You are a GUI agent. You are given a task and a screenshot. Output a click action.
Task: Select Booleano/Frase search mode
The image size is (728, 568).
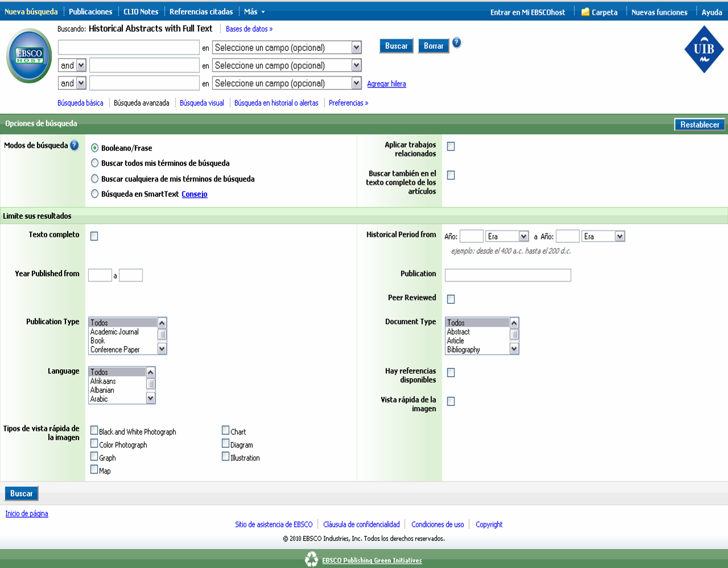click(95, 148)
